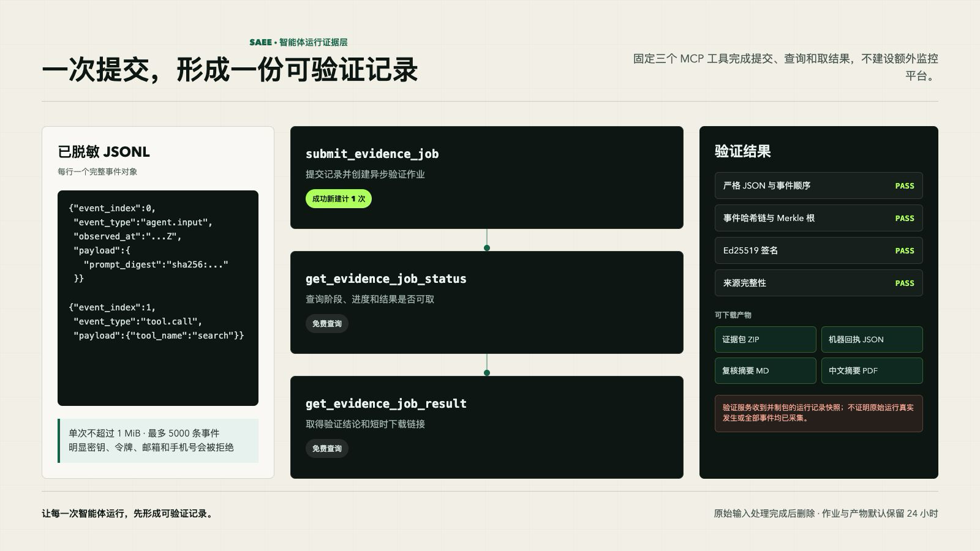This screenshot has height=551, width=980.
Task: Click the "event_type":"agent.input" code line
Action: click(143, 222)
